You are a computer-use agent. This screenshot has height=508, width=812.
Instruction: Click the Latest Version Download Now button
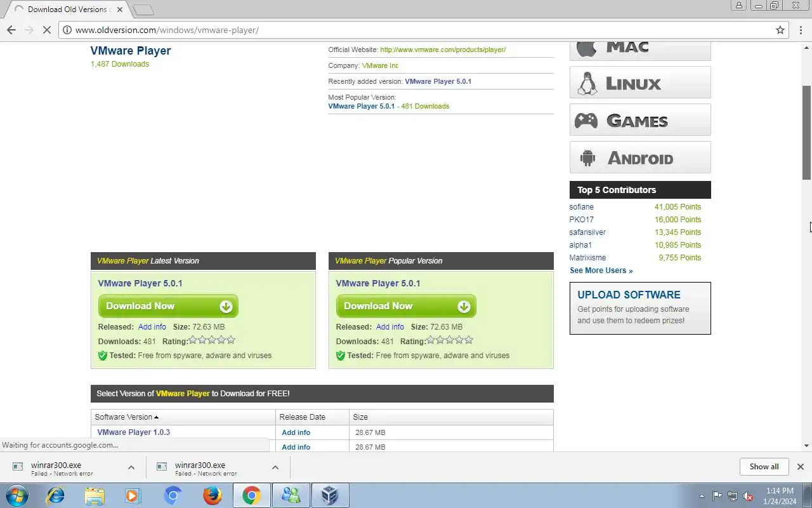point(168,306)
